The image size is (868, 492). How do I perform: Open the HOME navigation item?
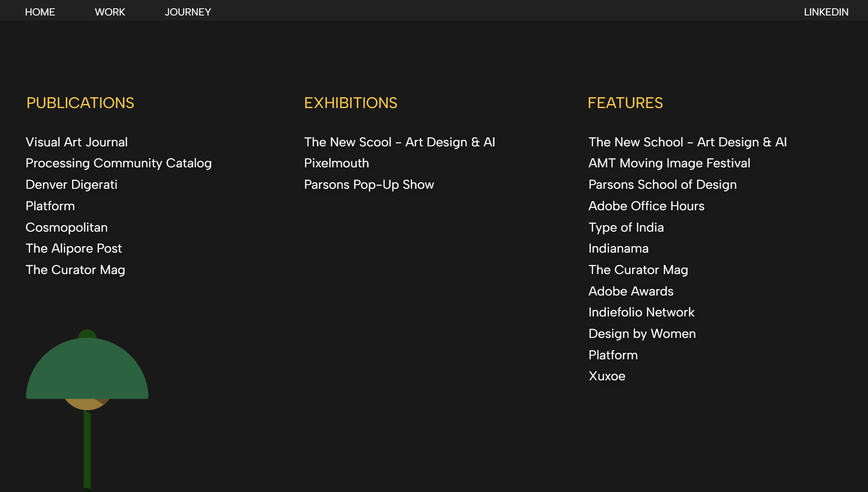(x=40, y=12)
